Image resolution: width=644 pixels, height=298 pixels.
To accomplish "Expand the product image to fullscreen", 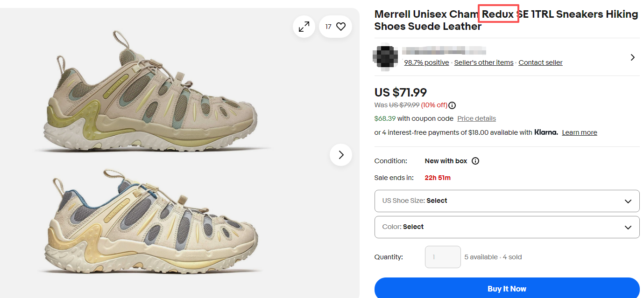I will click(x=304, y=27).
